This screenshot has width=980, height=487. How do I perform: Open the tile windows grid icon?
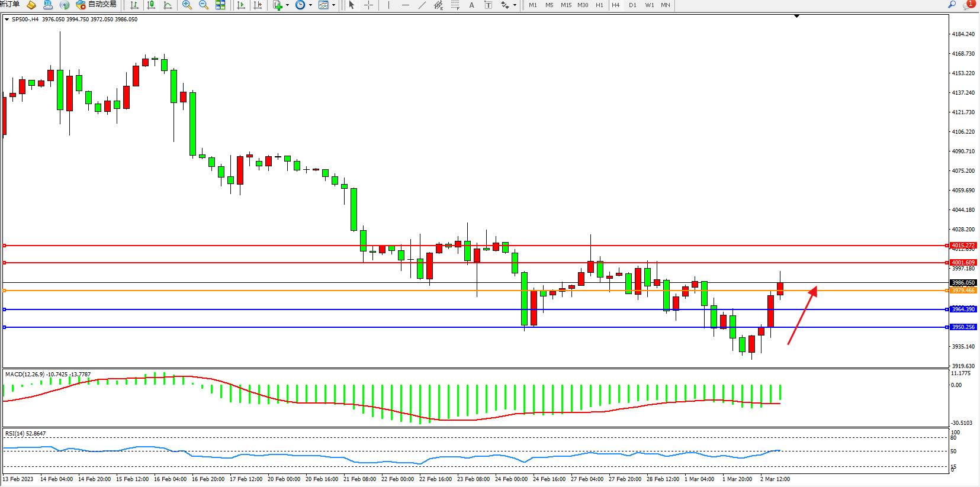(220, 5)
